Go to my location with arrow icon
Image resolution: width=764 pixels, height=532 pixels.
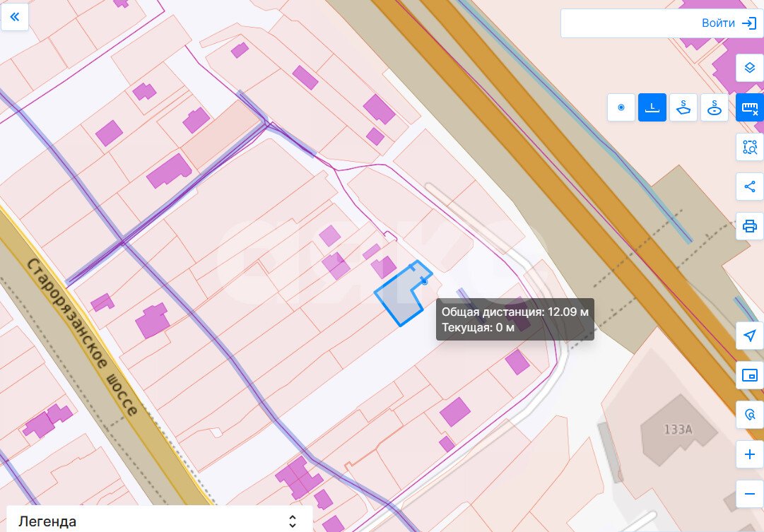coord(749,335)
